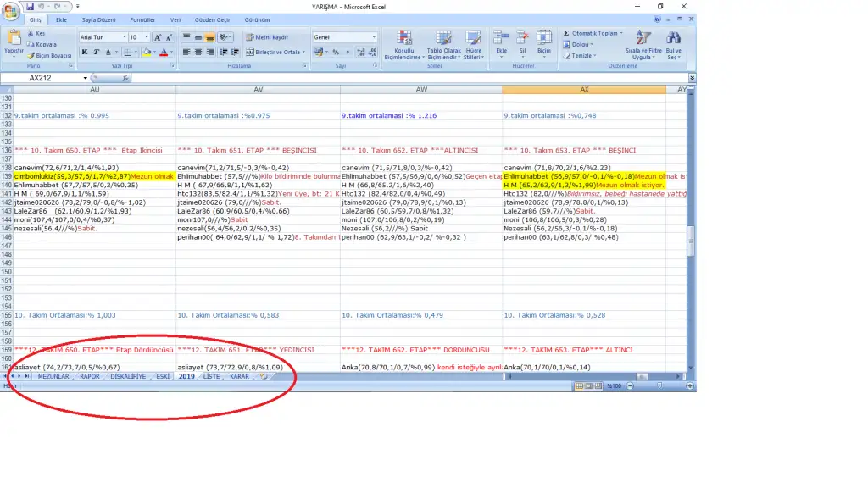Screen dimensions: 868x488
Task: Click Biçim Boyacısı format painter
Action: coord(49,56)
